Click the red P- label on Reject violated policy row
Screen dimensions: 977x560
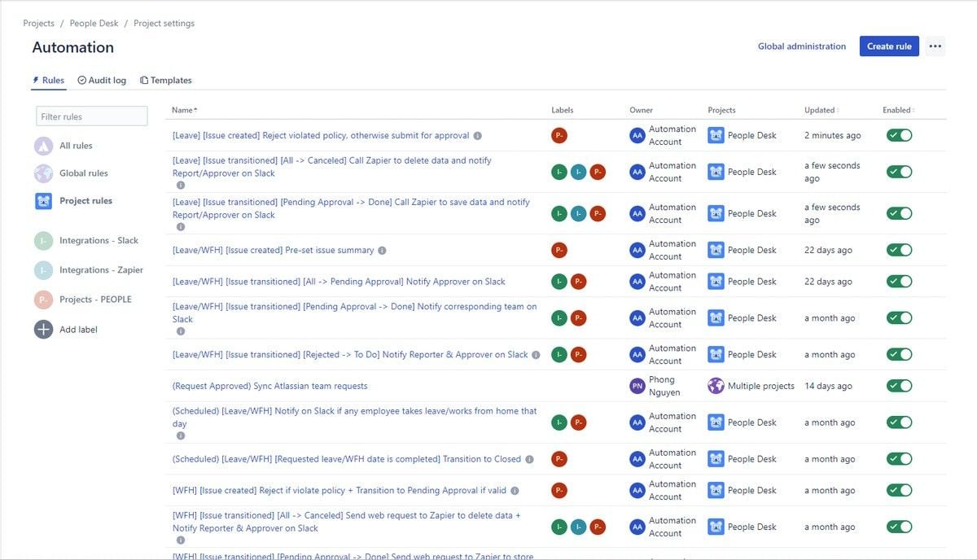pyautogui.click(x=559, y=136)
